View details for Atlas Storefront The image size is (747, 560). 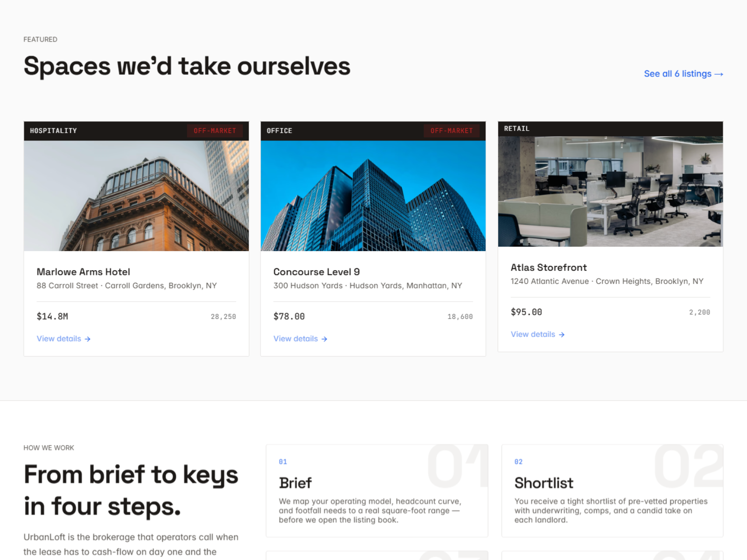tap(537, 335)
